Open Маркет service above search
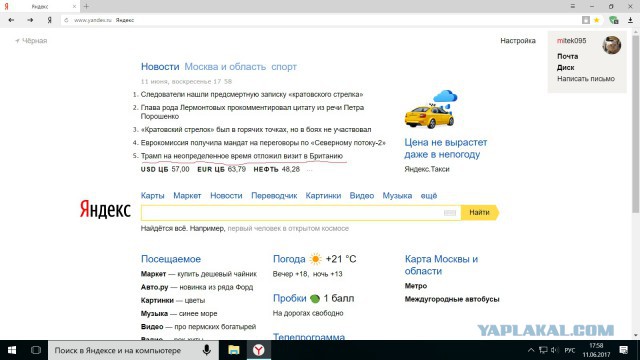The height and width of the screenshot is (360, 640). point(187,196)
